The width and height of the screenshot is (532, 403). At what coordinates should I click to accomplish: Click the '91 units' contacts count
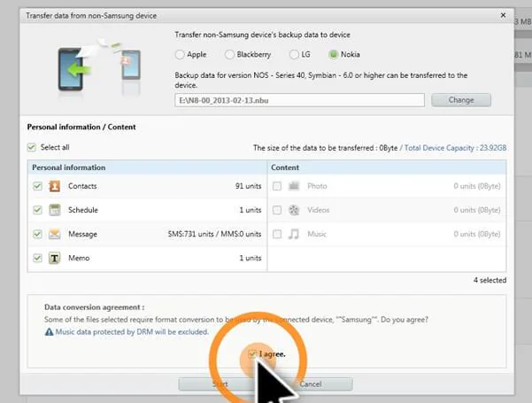pyautogui.click(x=249, y=186)
